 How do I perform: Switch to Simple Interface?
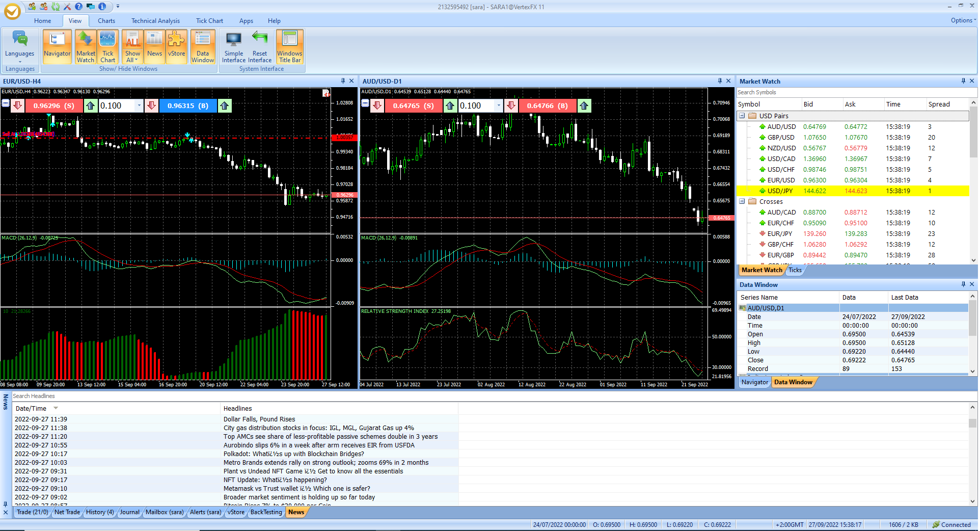point(234,46)
